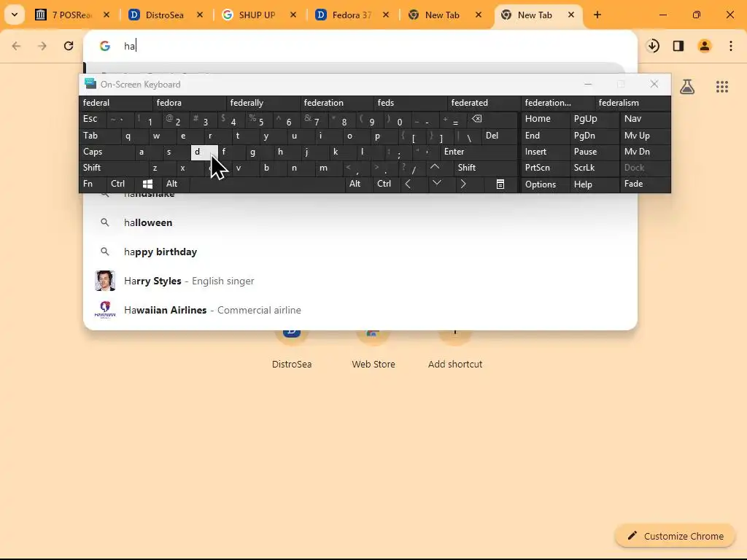
Task: Click the letter 'd' key
Action: pyautogui.click(x=204, y=152)
